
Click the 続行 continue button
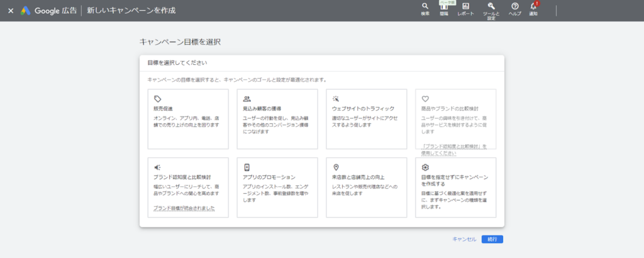point(492,239)
